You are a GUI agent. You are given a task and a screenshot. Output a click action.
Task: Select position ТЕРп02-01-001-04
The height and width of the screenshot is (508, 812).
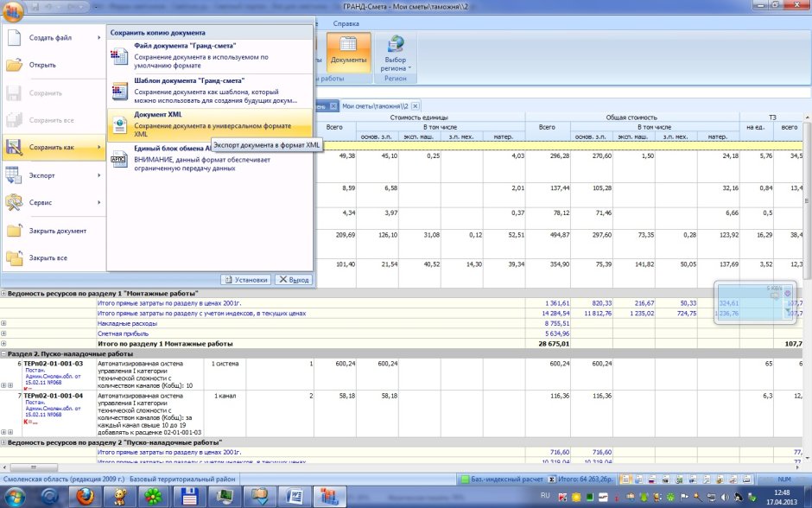pos(53,396)
